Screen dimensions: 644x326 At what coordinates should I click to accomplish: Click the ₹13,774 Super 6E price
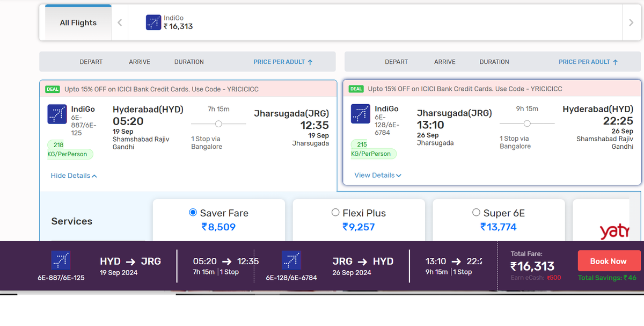(x=499, y=227)
